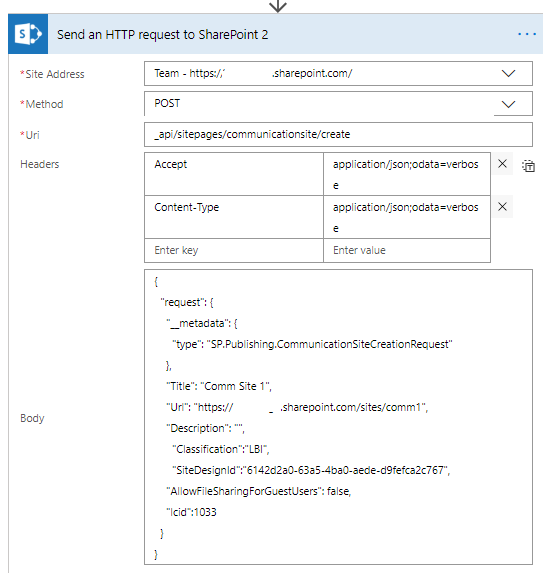Open the Method dropdown arrow
543x573 pixels.
pos(508,105)
